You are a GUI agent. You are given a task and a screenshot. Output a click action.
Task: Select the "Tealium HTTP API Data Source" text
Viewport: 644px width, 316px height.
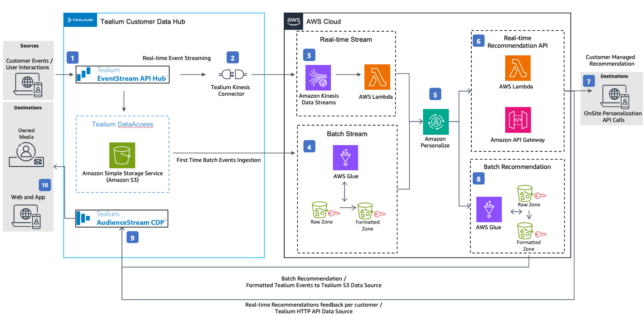[314, 311]
